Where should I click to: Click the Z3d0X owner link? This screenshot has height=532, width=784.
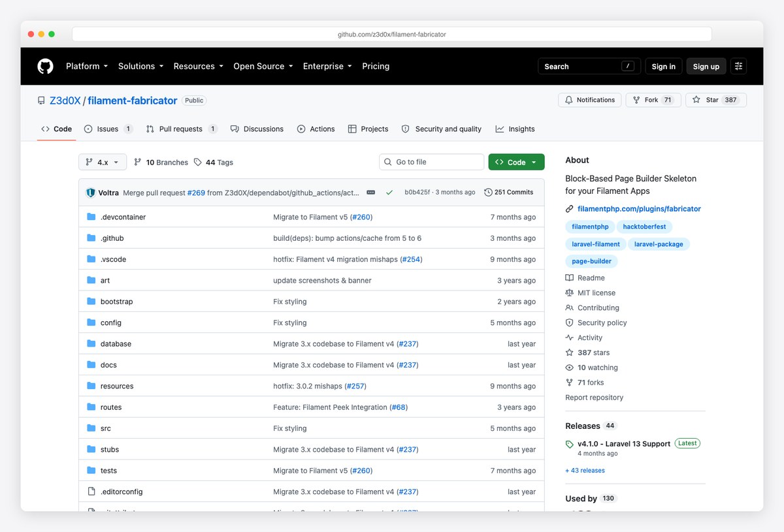[x=65, y=101]
